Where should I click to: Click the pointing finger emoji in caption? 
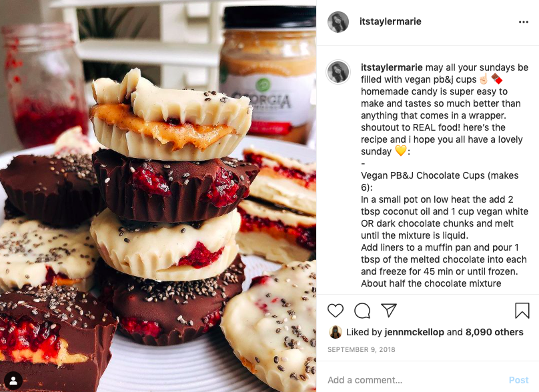tap(484, 79)
